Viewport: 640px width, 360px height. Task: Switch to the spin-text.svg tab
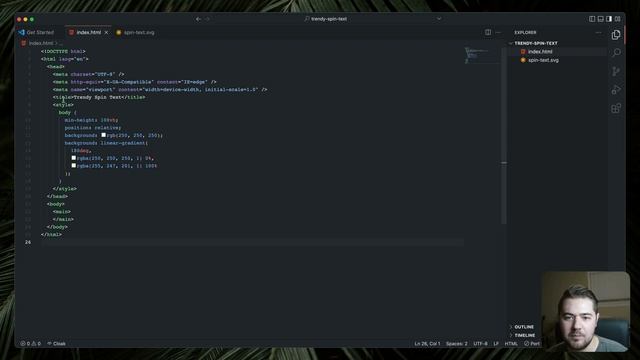coord(136,32)
